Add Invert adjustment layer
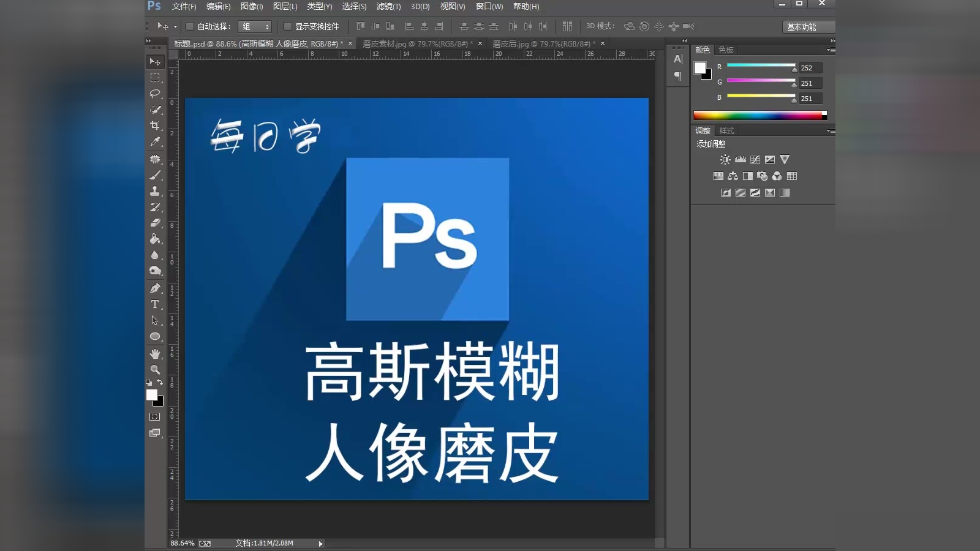 726,192
